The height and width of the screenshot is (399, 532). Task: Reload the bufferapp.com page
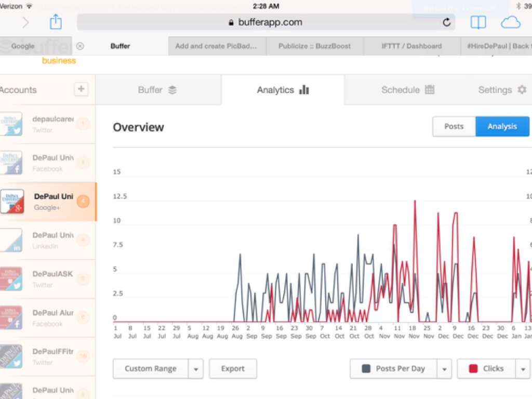[446, 22]
